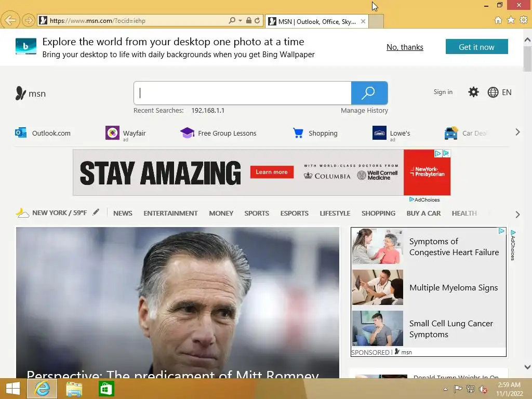The width and height of the screenshot is (532, 399).
Task: Expand more shortcuts with right chevron
Action: tap(517, 132)
